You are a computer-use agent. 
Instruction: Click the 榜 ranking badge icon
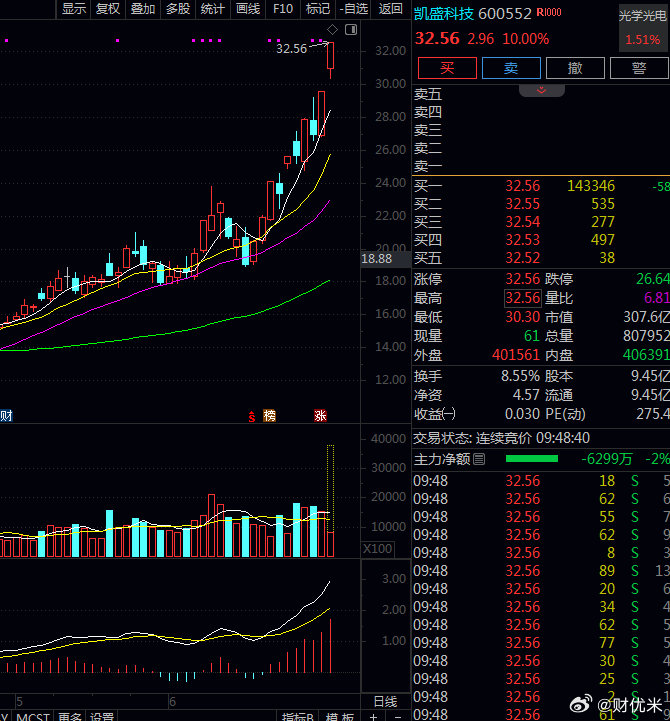click(x=269, y=416)
